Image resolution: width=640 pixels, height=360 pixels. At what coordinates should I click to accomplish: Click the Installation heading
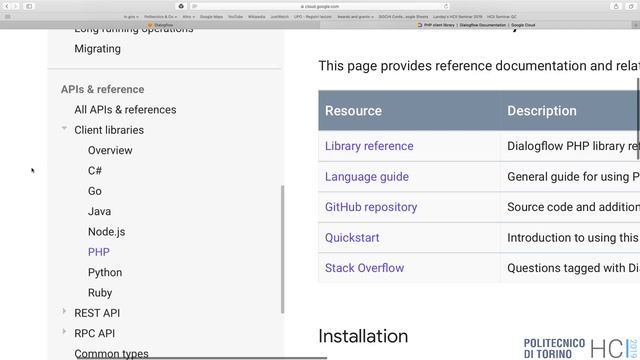(363, 336)
